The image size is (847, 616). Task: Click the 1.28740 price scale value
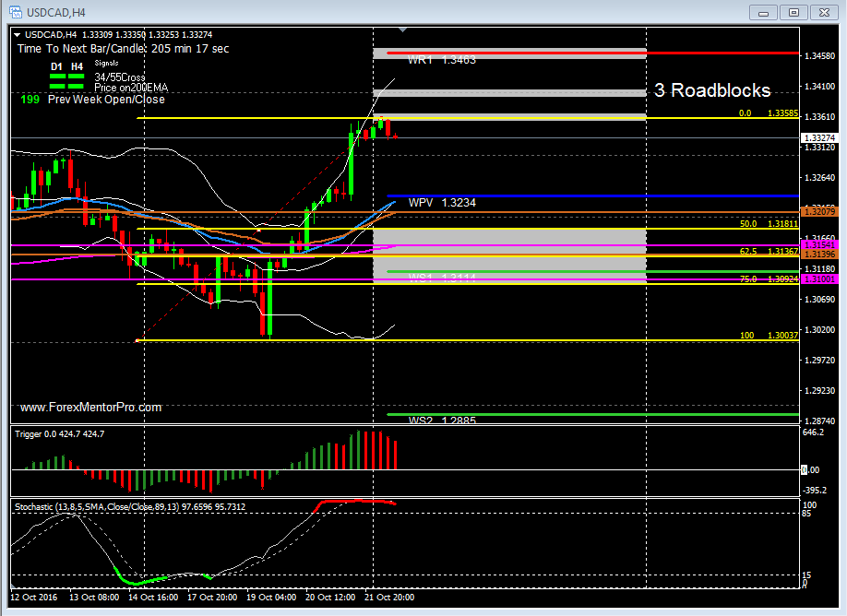[819, 421]
